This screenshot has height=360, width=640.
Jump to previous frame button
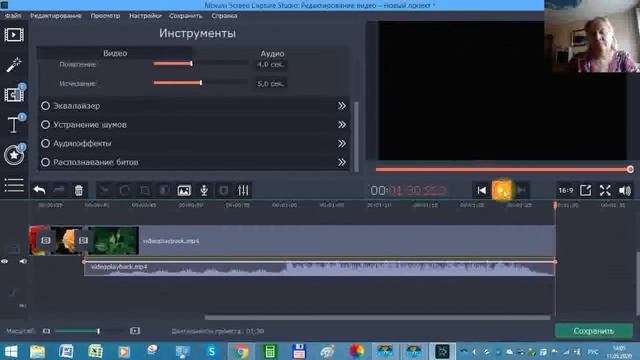(x=482, y=190)
